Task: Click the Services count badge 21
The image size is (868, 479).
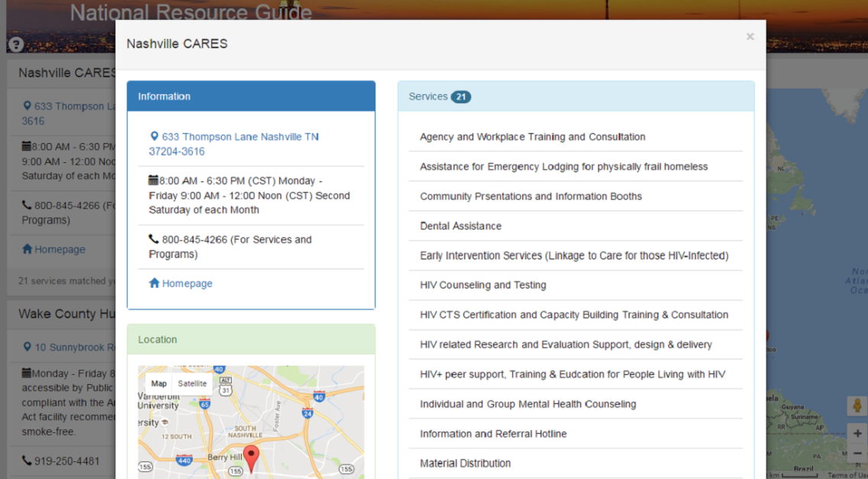Action: 460,97
